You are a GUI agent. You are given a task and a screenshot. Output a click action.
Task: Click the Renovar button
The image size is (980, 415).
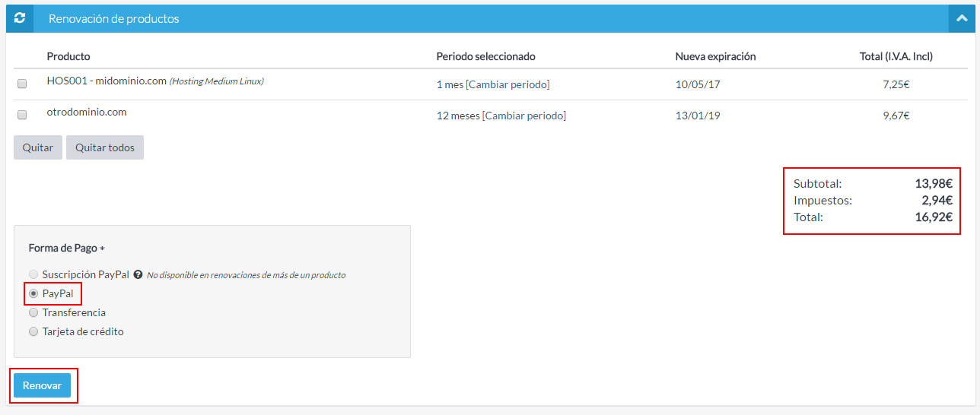coord(42,385)
